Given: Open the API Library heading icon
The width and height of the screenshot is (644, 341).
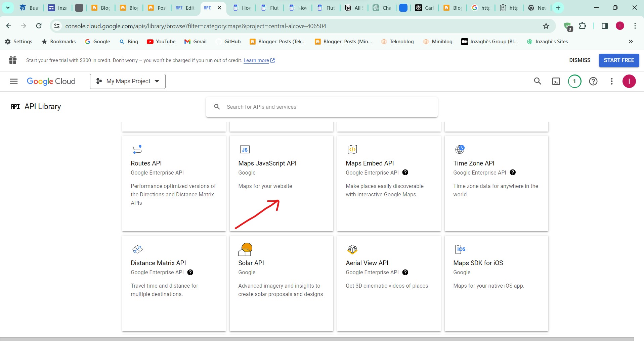Looking at the screenshot, I should coord(15,106).
